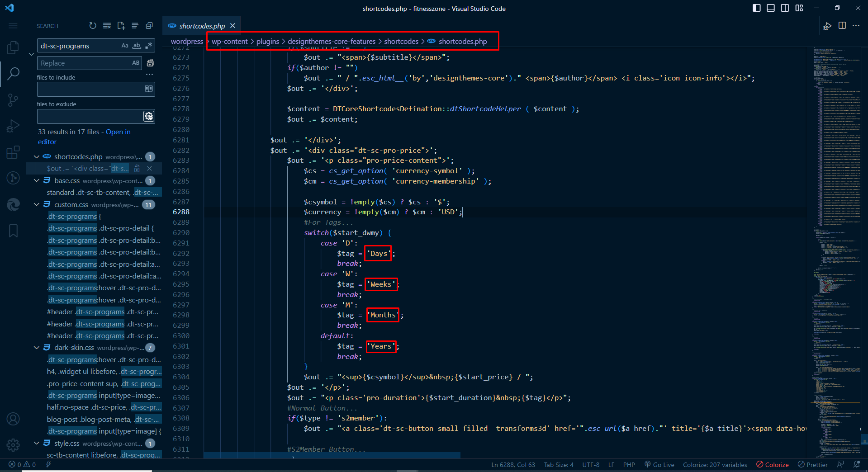
Task: Open the plugins breadcrumb dropdown
Action: [x=268, y=41]
